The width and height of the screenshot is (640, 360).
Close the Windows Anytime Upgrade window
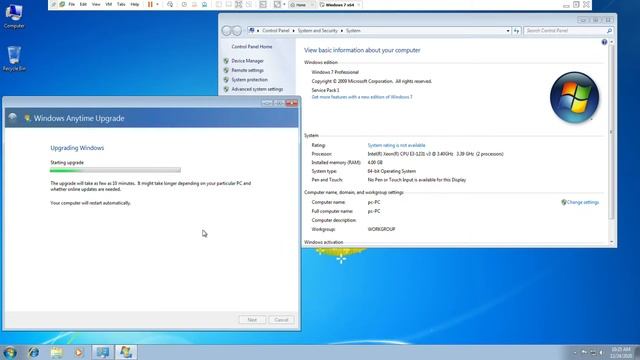[x=292, y=103]
